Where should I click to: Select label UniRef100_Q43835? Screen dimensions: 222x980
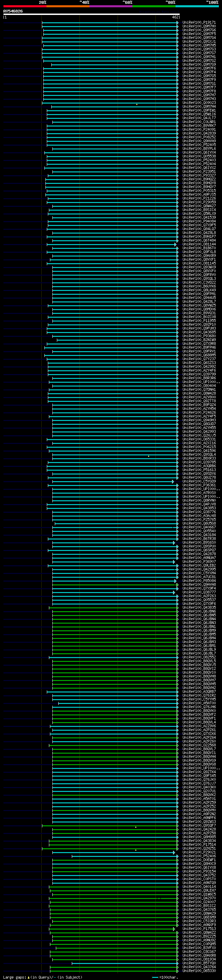pyautogui.click(x=199, y=608)
